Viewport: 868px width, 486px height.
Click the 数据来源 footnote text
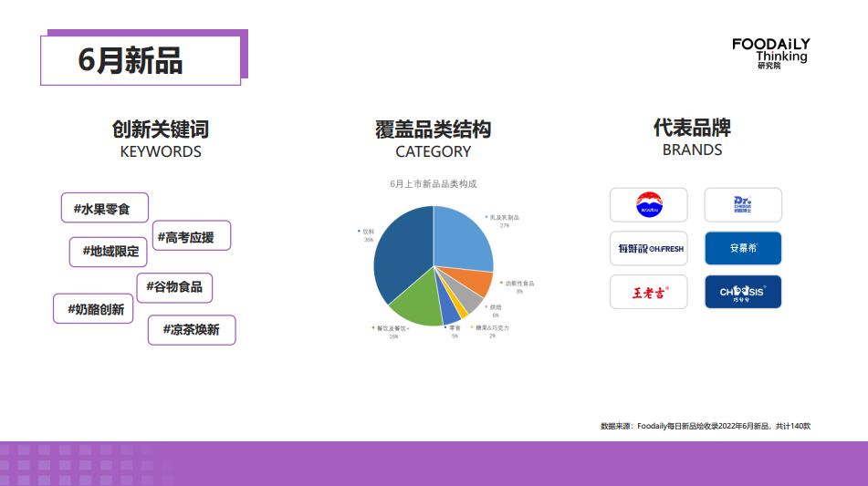(x=706, y=427)
